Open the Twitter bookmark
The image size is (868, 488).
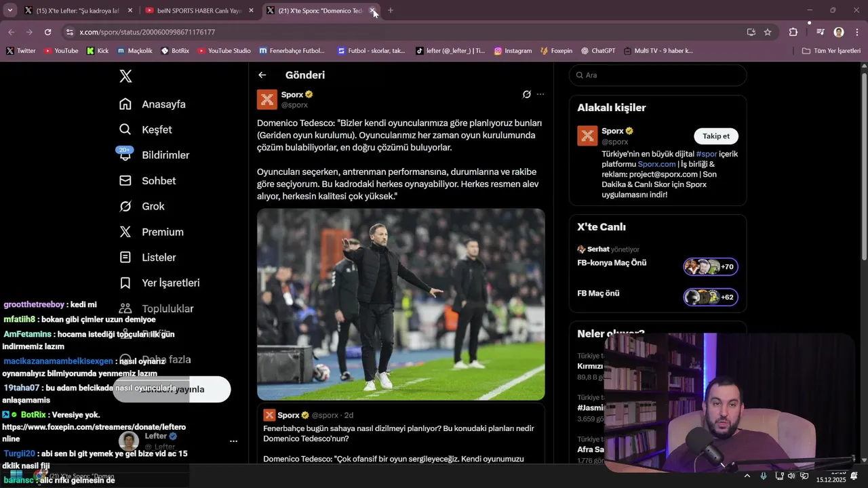coord(21,51)
